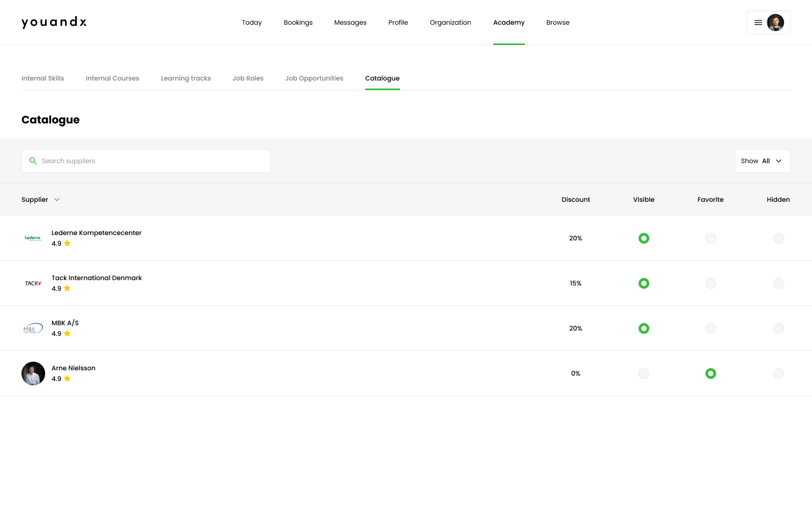Go to the Today tab
The image size is (812, 527).
click(252, 23)
